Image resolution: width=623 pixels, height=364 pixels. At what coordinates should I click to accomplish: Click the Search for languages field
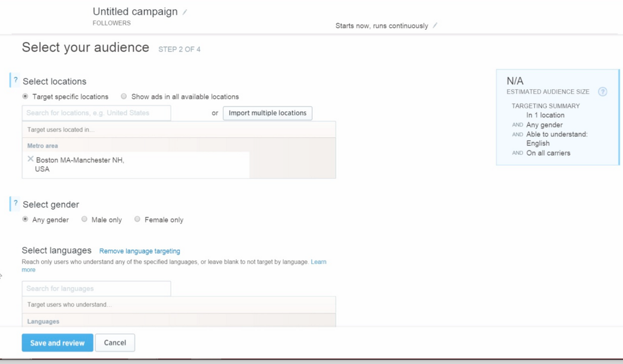point(96,288)
